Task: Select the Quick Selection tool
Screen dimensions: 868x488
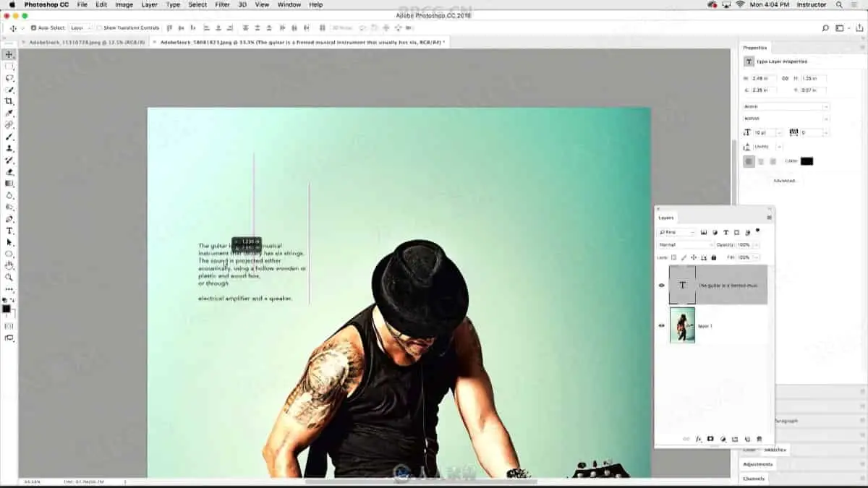Action: tap(9, 90)
